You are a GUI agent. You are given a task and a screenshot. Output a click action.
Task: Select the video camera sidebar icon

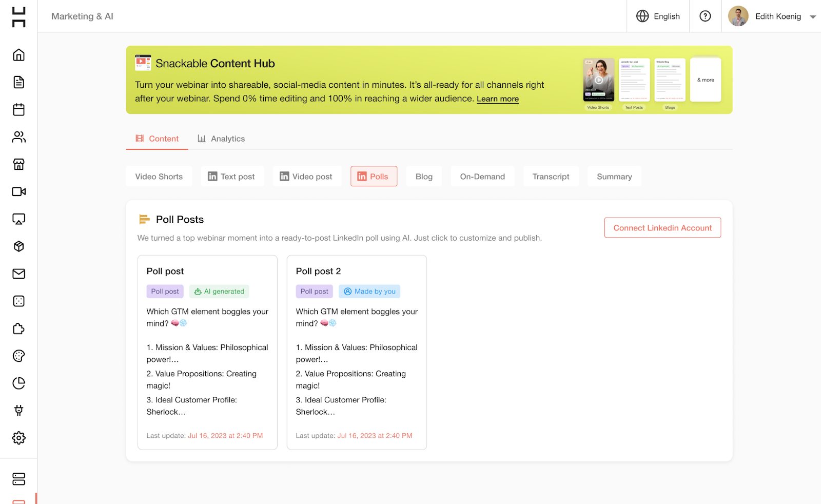pos(18,191)
